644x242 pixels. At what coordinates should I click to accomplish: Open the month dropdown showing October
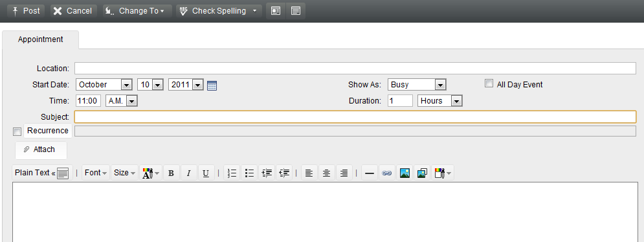pyautogui.click(x=104, y=85)
